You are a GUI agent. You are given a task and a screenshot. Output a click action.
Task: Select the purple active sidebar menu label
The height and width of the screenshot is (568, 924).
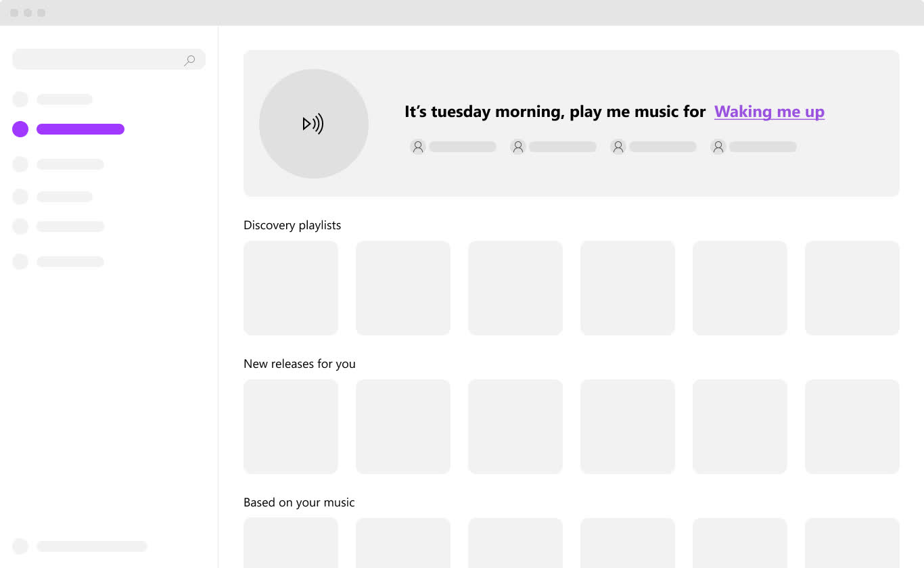(80, 129)
